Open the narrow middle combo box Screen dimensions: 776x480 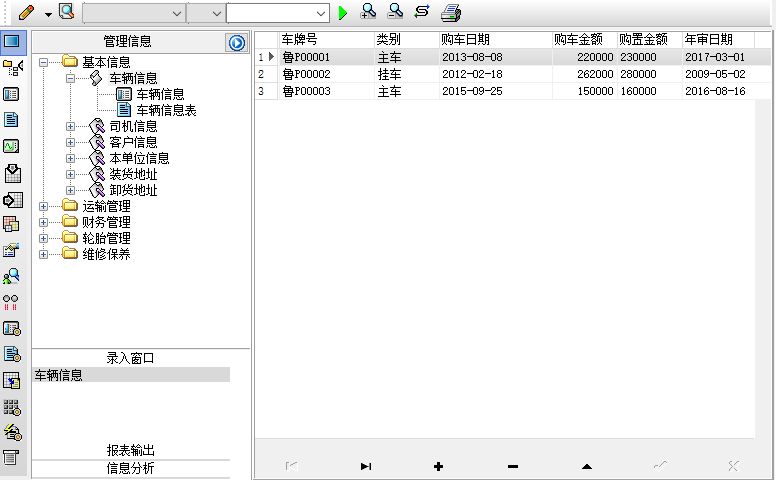(206, 13)
